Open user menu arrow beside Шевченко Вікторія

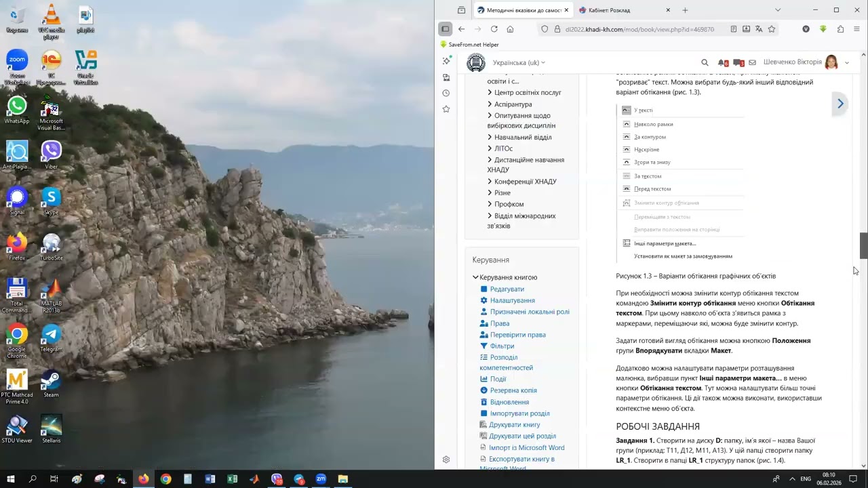(x=846, y=62)
